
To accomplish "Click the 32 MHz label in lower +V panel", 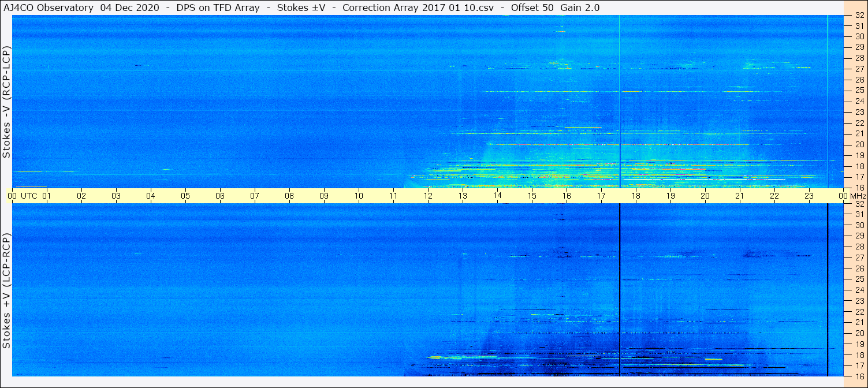I will (859, 204).
